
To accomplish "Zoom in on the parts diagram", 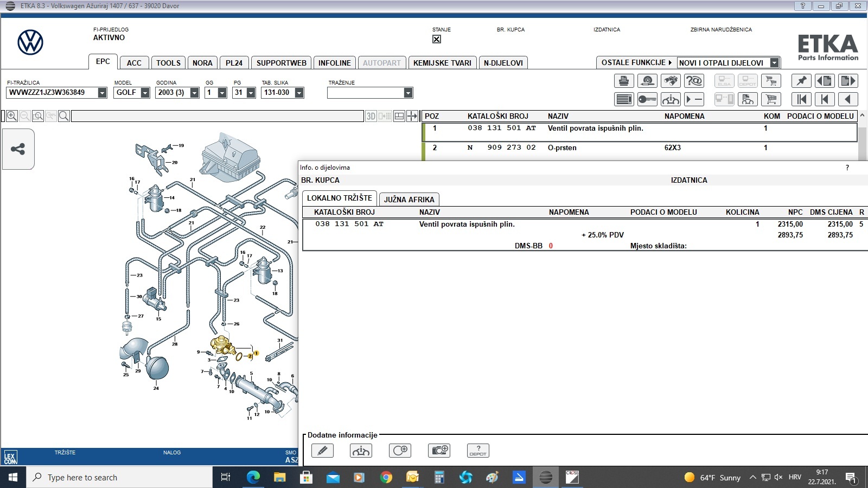I will point(12,116).
